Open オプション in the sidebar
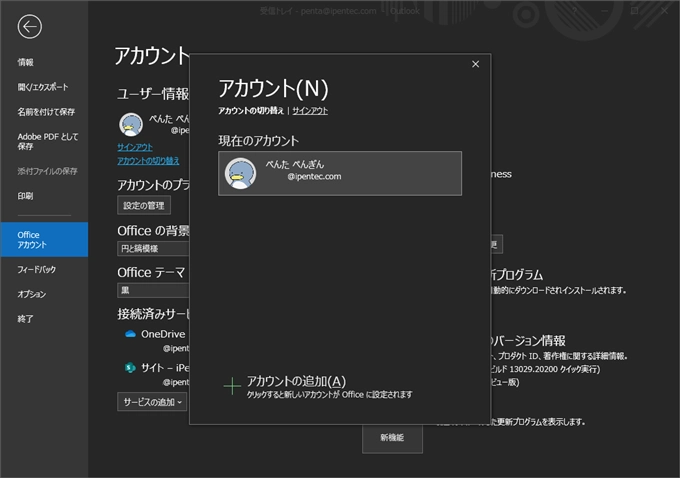 (x=32, y=294)
